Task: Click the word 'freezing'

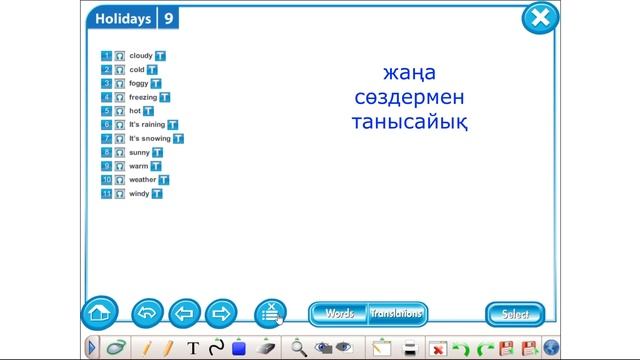Action: [x=143, y=97]
